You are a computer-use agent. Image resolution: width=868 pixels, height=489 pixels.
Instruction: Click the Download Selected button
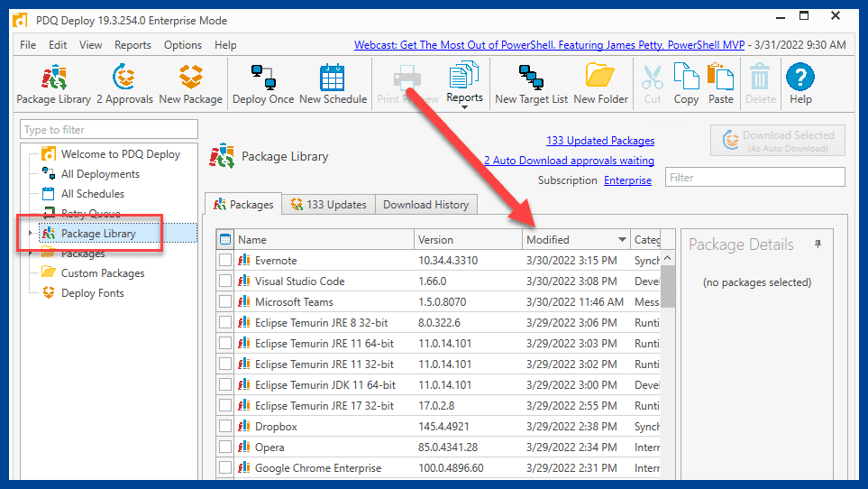(778, 140)
